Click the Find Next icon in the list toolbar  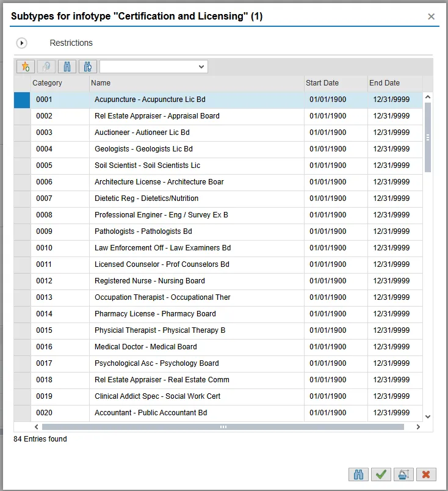pos(88,67)
